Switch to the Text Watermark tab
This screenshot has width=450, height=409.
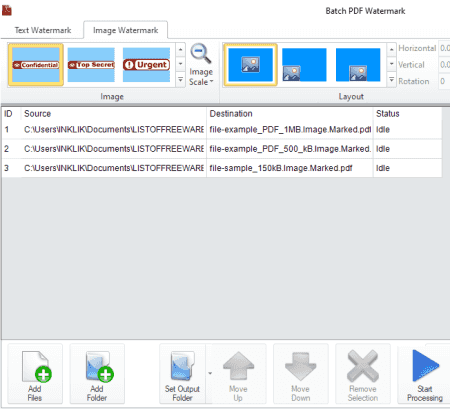43,30
